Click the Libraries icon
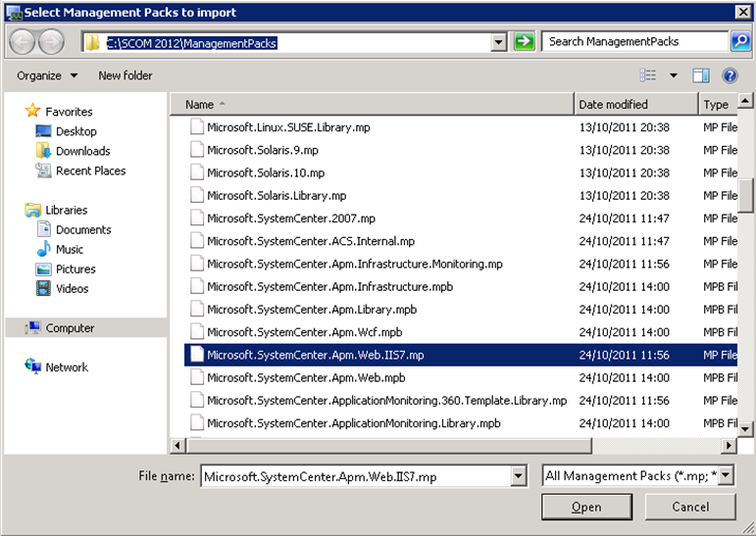The height and width of the screenshot is (536, 756). (32, 210)
